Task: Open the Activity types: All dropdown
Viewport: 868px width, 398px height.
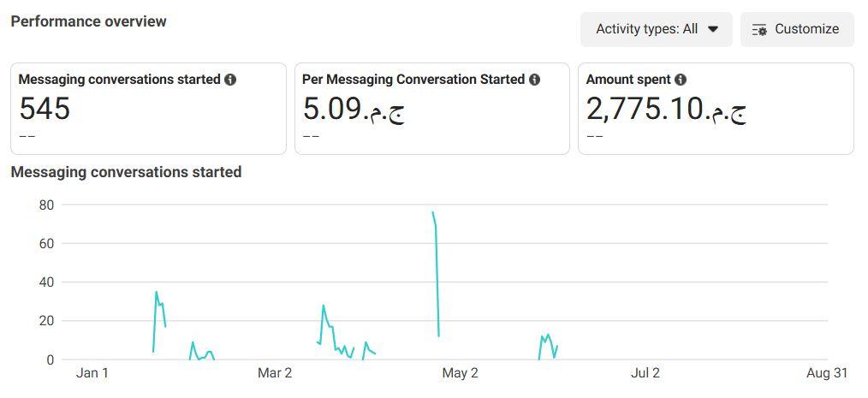Action: 656,29
